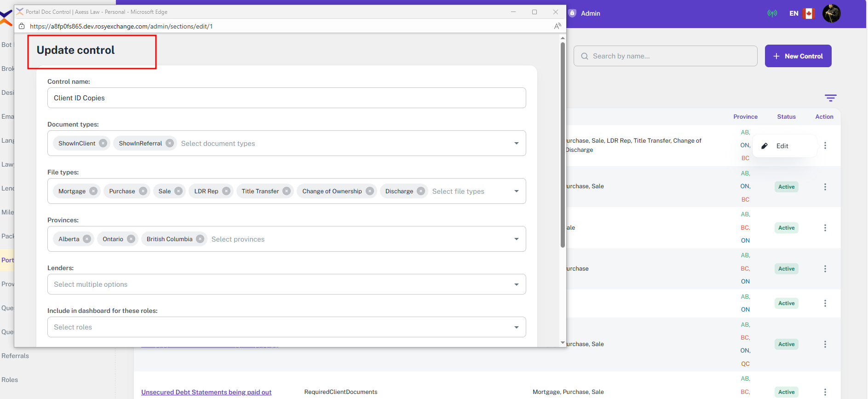Click the site info lock icon
The height and width of the screenshot is (399, 868).
[x=22, y=26]
